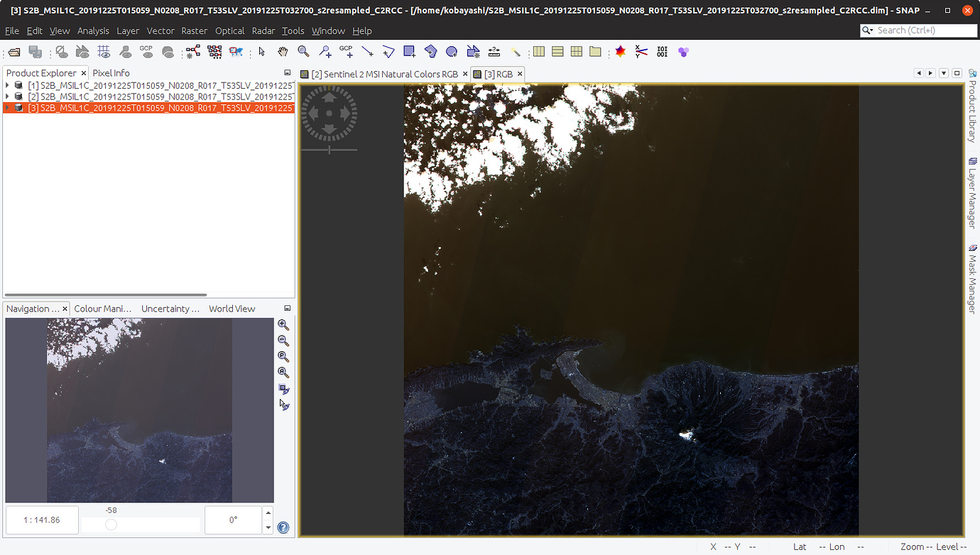Open the Raster menu
The width and height of the screenshot is (980, 555).
coord(194,31)
